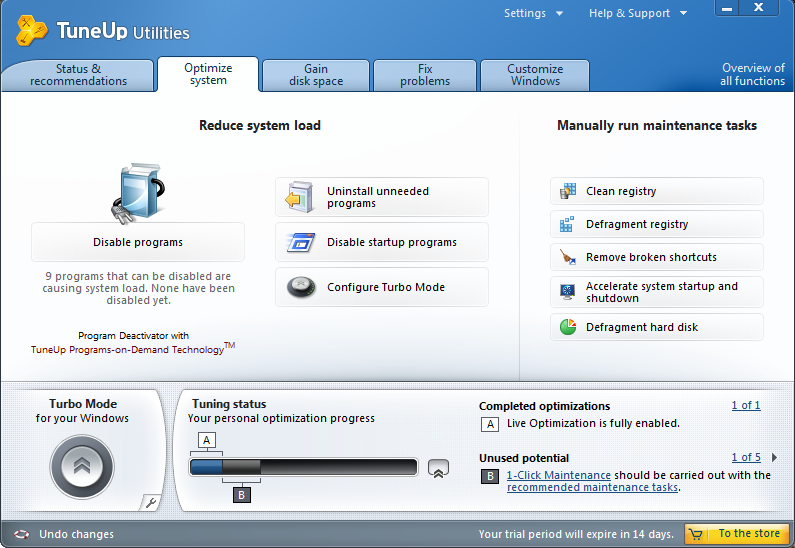Click the Tuning status heading
This screenshot has height=548, width=795.
point(229,404)
